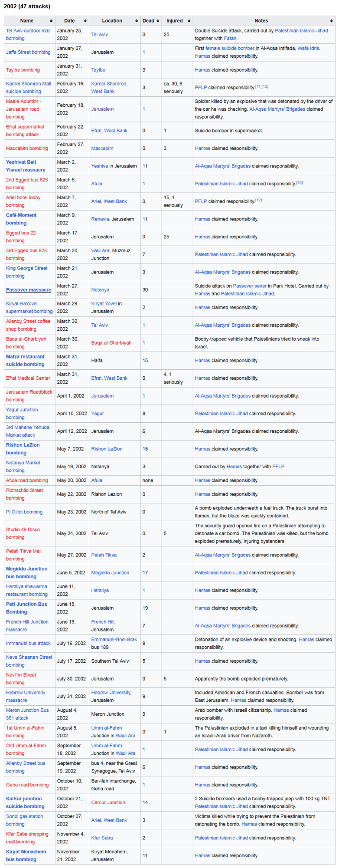Select 'North of Tel Aviv' location cell
The height and width of the screenshot is (868, 342).
[115, 512]
